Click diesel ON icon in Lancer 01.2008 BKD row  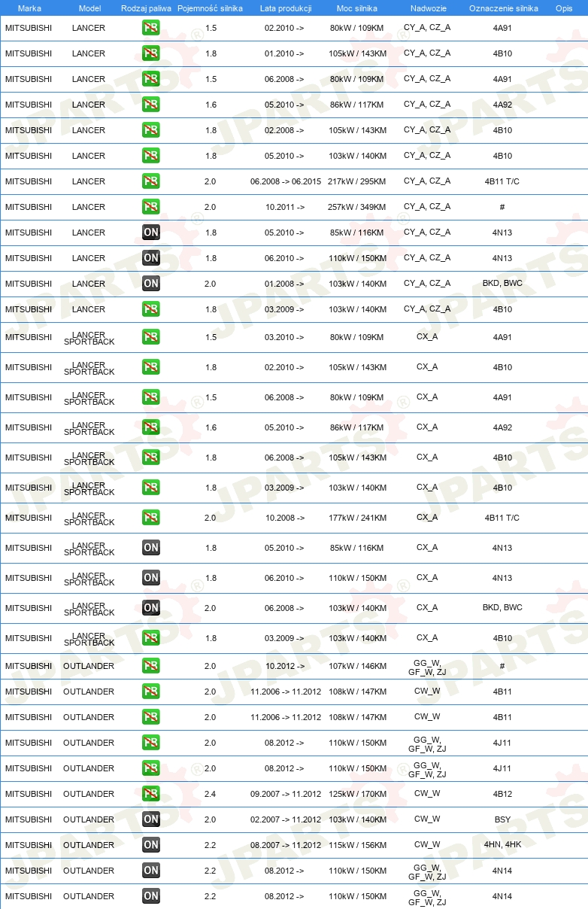pyautogui.click(x=150, y=284)
